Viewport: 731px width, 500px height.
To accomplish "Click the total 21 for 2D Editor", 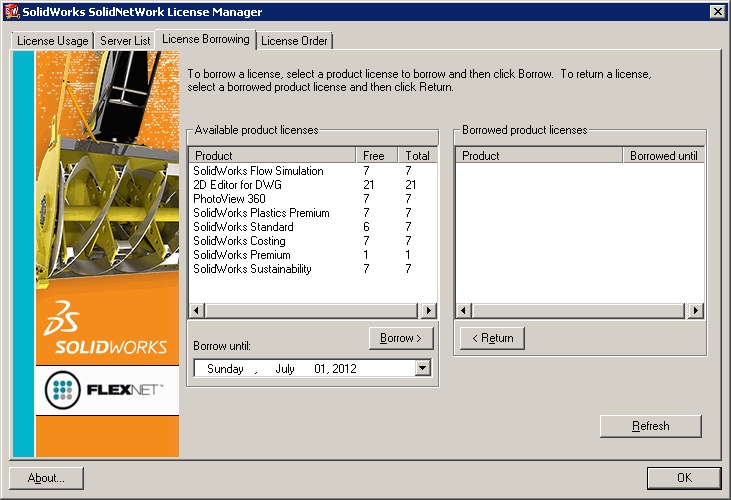I will click(x=411, y=185).
